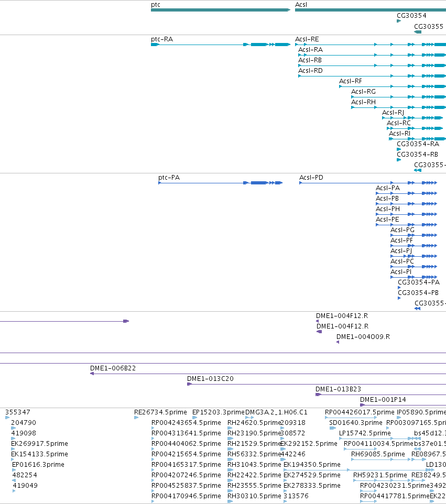Click the Acsl-PB protein label

coord(387,199)
